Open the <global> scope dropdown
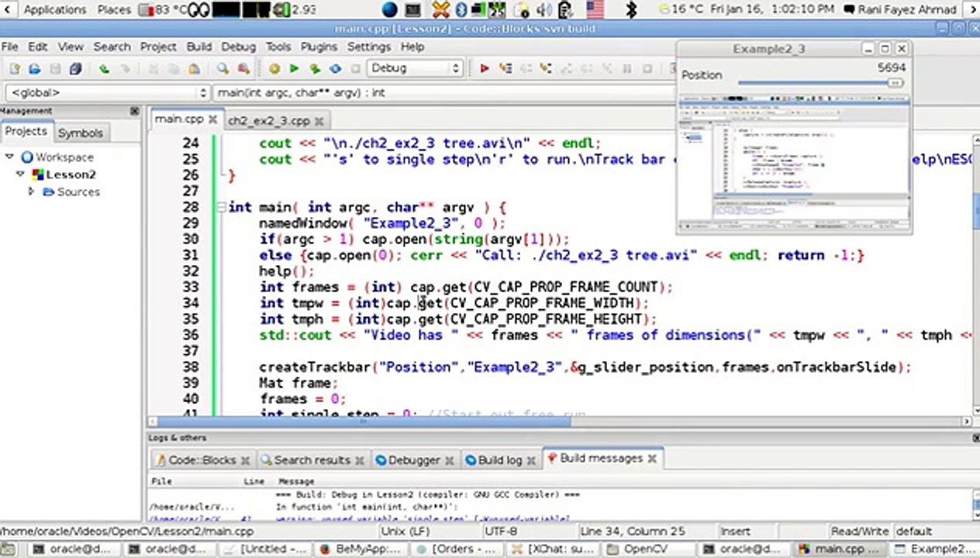This screenshot has width=980, height=558. (x=107, y=92)
